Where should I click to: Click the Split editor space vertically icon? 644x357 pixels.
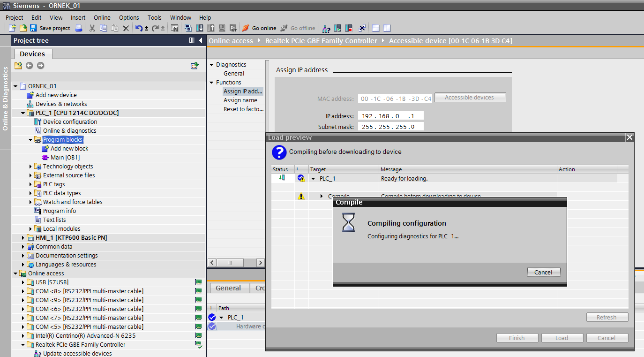pyautogui.click(x=387, y=28)
